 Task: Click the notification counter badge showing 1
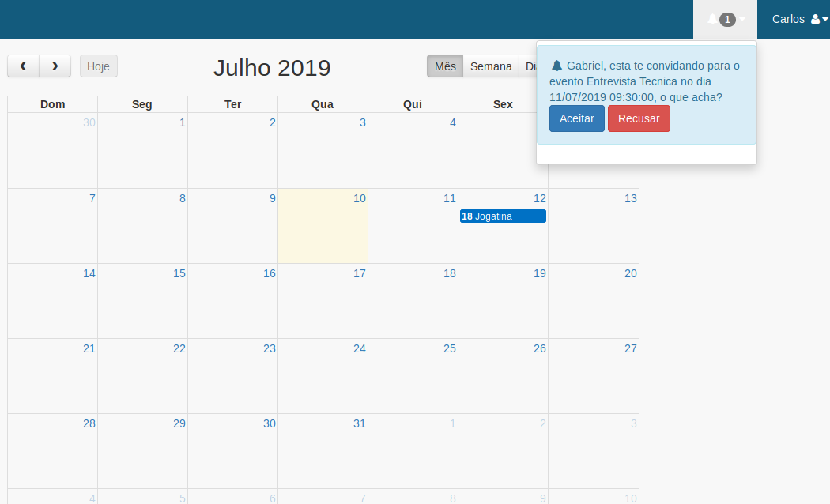726,19
